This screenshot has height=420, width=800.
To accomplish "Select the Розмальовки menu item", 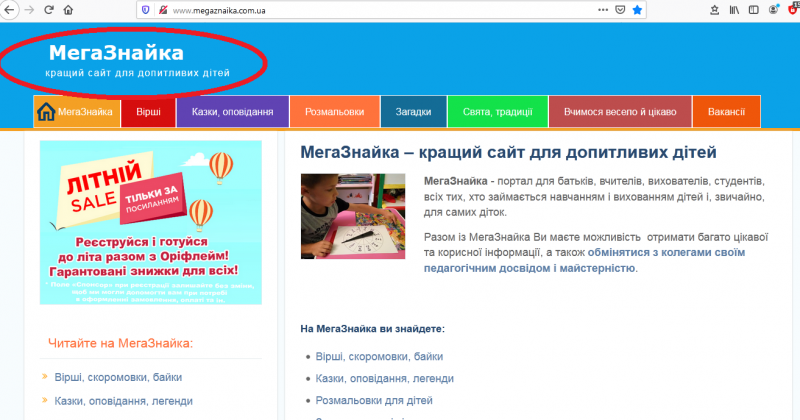I will coord(334,112).
